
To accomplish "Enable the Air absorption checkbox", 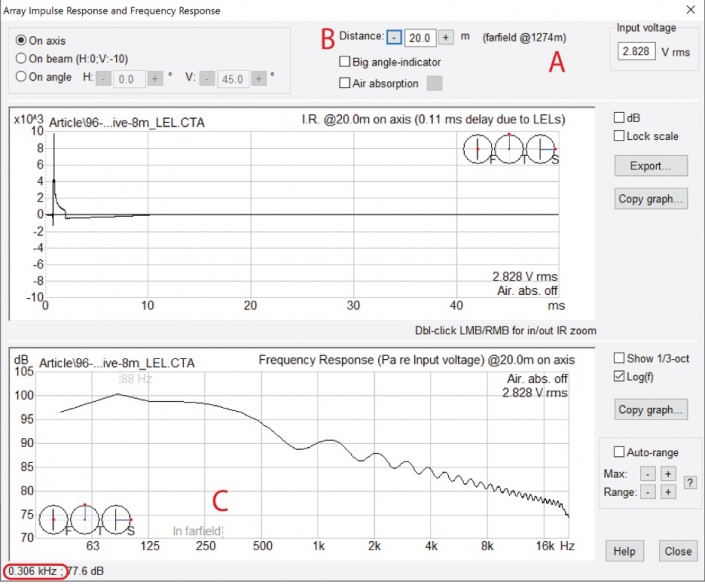I will coord(346,84).
